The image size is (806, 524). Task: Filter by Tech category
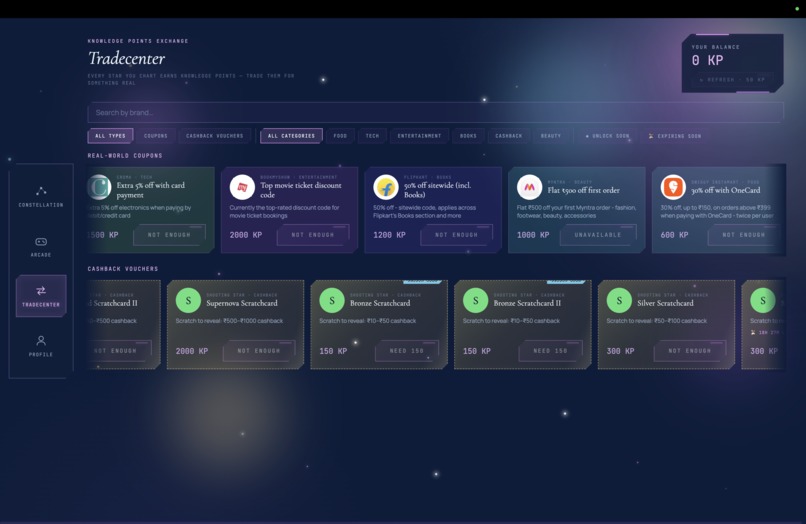click(372, 136)
